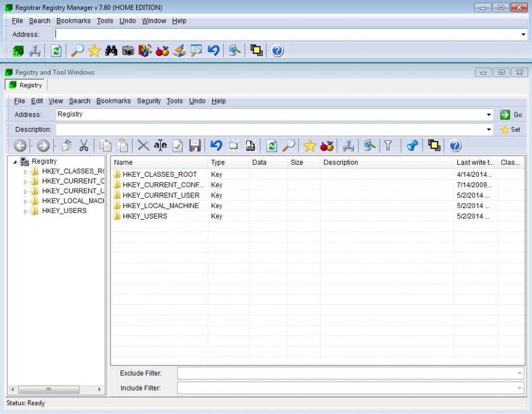Expand HKEY_CLASSES_ROOT tree node
The height and width of the screenshot is (414, 532).
coord(25,172)
